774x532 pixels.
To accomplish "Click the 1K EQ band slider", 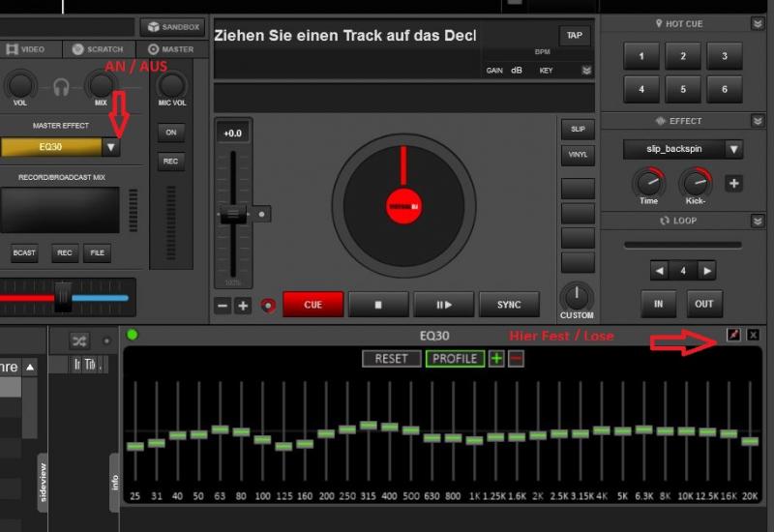I will click(x=474, y=439).
